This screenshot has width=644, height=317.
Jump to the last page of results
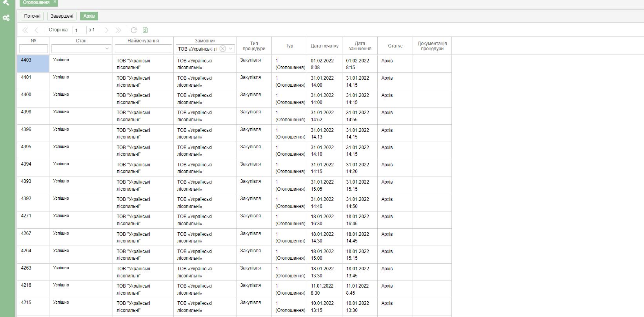pyautogui.click(x=118, y=30)
